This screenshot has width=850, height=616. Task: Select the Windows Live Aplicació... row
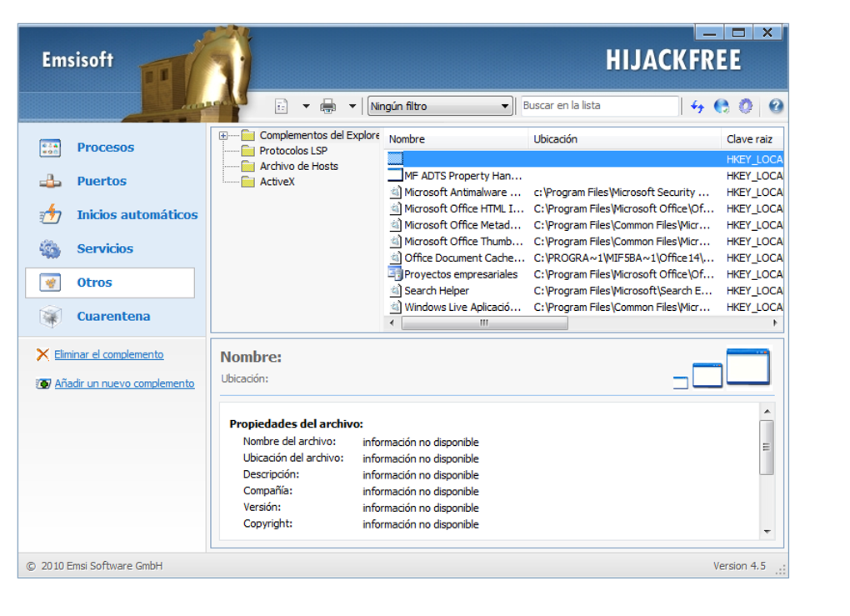(x=585, y=308)
